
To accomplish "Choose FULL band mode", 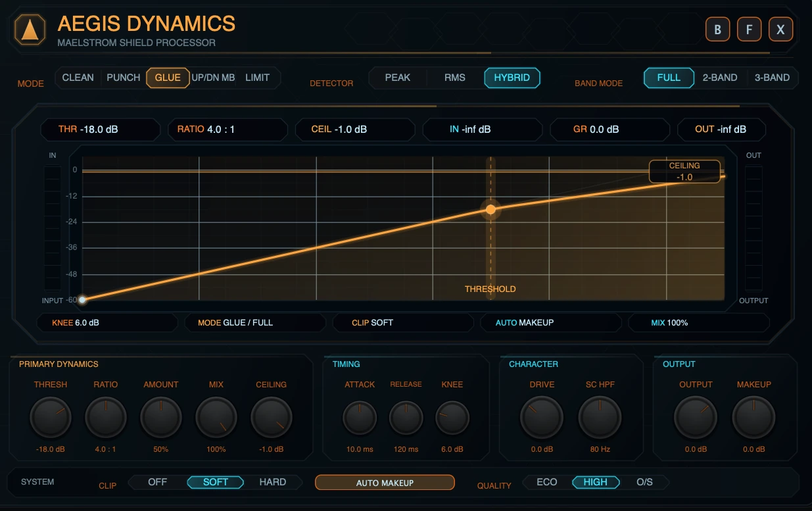I will tap(669, 78).
